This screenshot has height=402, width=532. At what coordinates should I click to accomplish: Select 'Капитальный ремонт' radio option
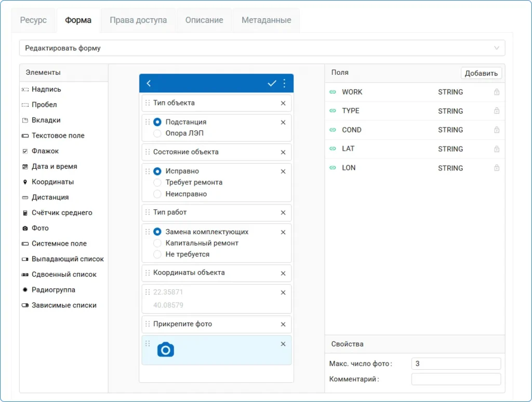[x=157, y=243]
